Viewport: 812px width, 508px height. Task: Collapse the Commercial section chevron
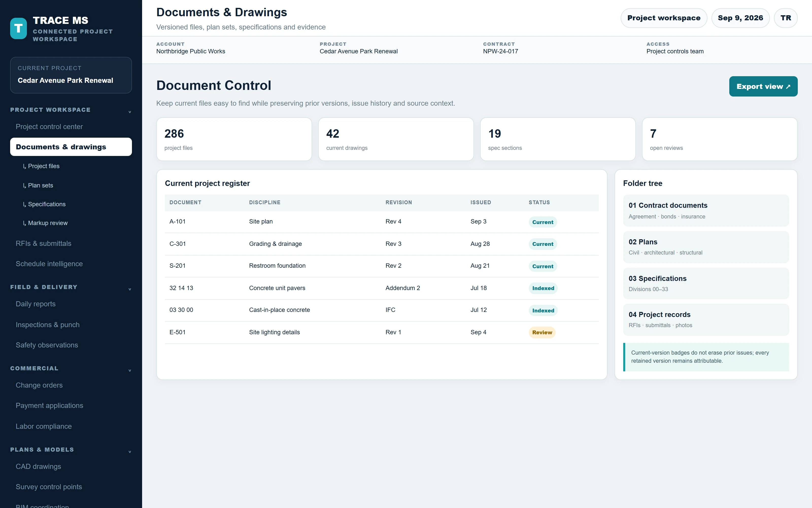pos(129,371)
